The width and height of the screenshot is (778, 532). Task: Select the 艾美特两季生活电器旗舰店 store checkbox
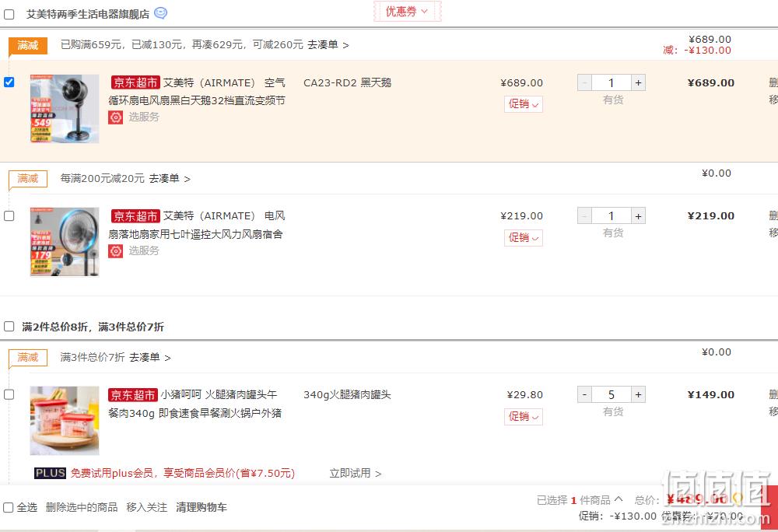(9, 14)
